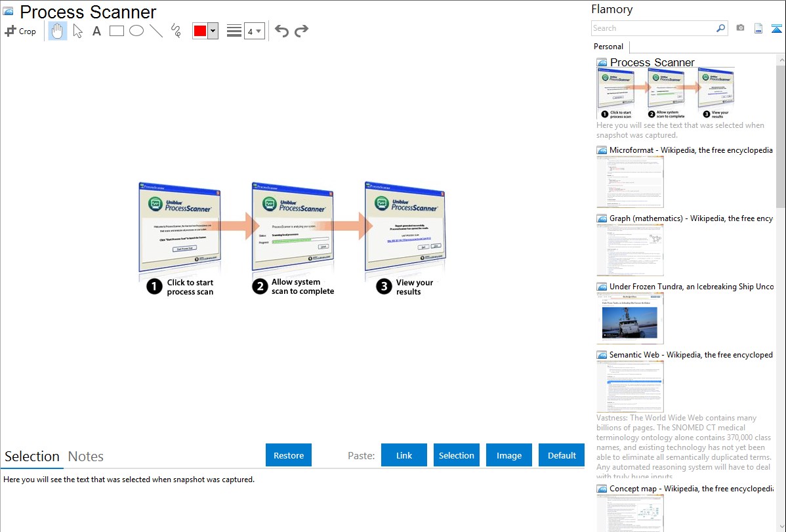Click the Paste Selection button
The height and width of the screenshot is (532, 786).
[x=457, y=455]
